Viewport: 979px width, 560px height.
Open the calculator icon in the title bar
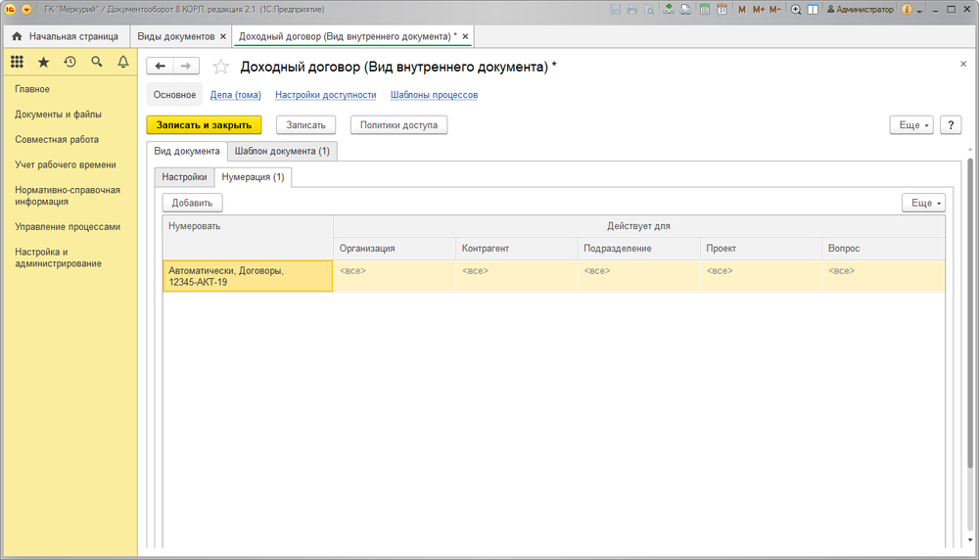coord(704,10)
